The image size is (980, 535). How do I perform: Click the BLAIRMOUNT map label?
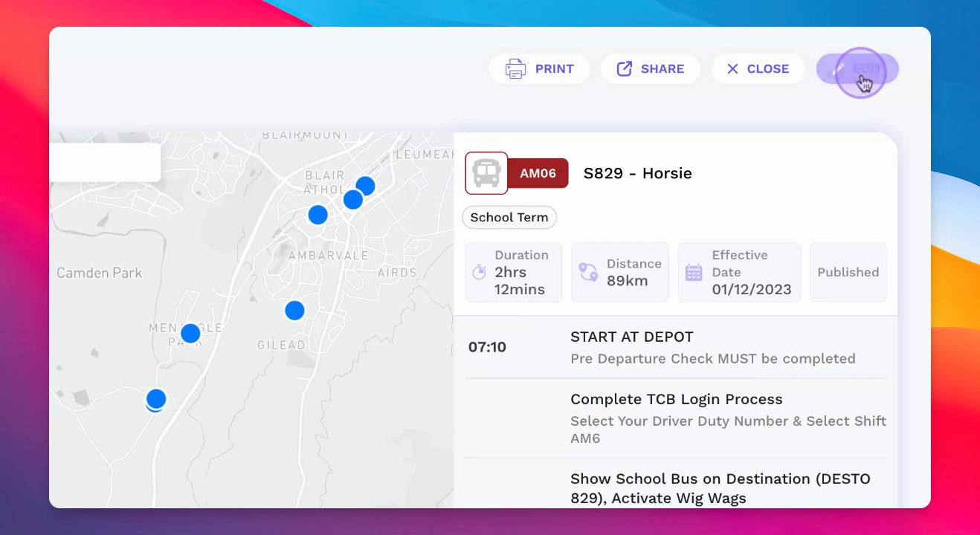pos(305,135)
